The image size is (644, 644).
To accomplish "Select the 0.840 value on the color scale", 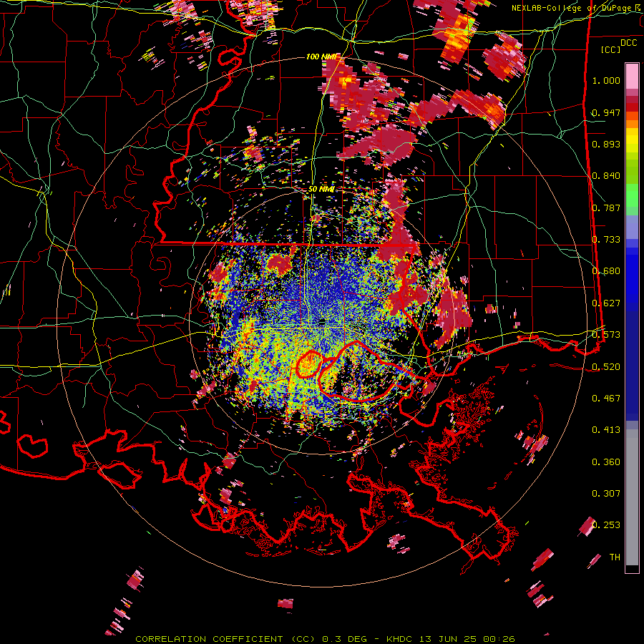I will click(606, 176).
